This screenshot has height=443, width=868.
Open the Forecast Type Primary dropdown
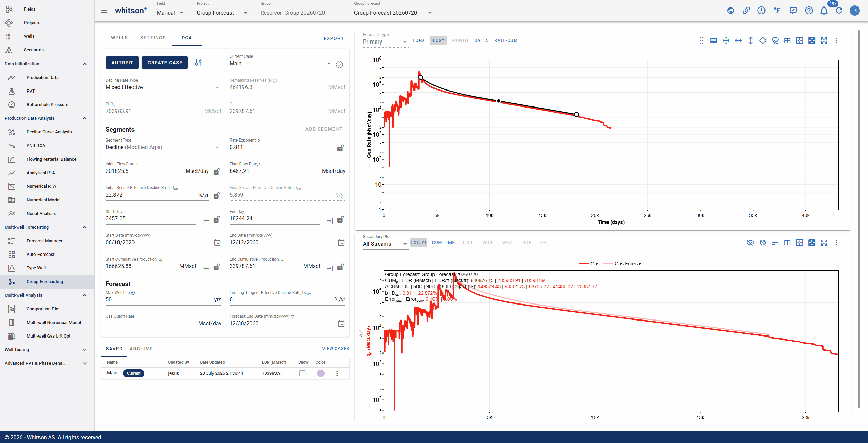pyautogui.click(x=385, y=42)
